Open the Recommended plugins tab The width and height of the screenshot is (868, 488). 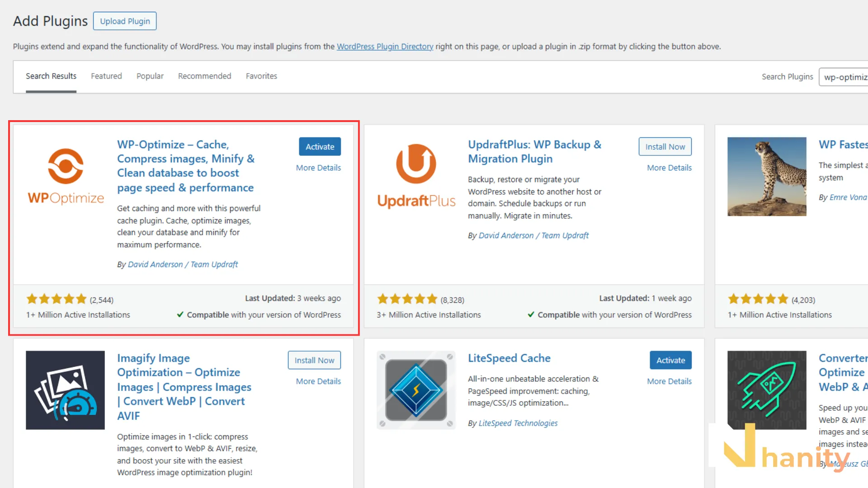(204, 76)
